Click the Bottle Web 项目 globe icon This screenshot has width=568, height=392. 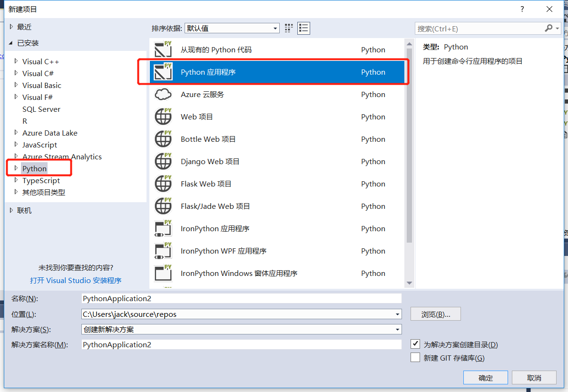(163, 139)
